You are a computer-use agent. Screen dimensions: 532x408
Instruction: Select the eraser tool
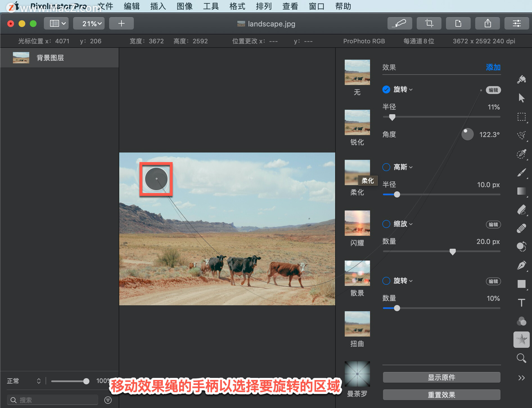tap(522, 210)
